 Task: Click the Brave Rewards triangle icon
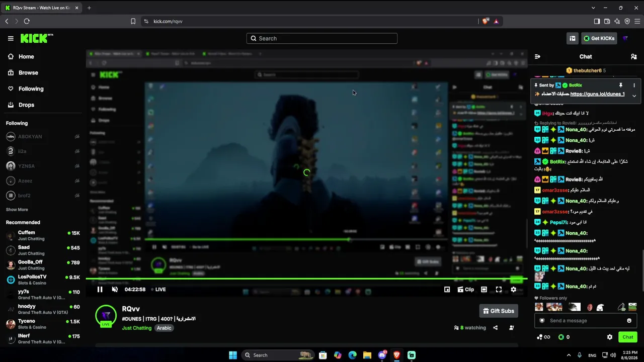click(x=496, y=21)
